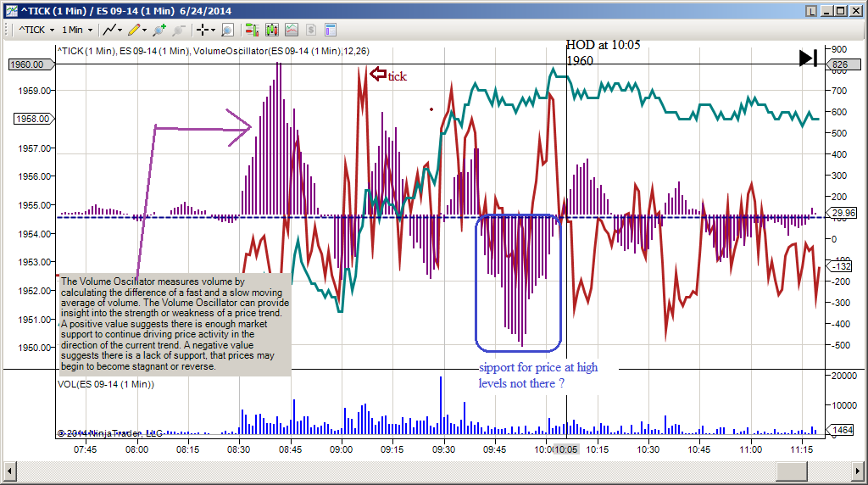Click the jump-to-last-bar arrow icon
Screen dimensions: 868x485
(808, 58)
